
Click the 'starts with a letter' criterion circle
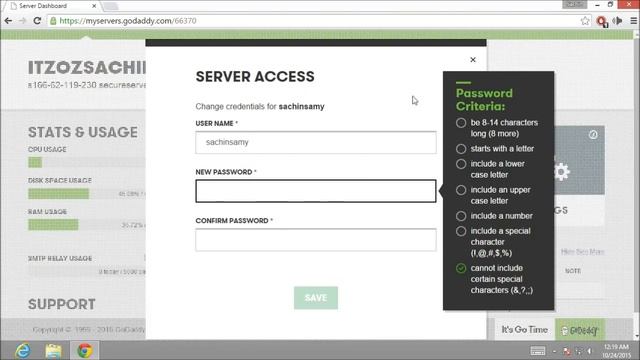(461, 149)
